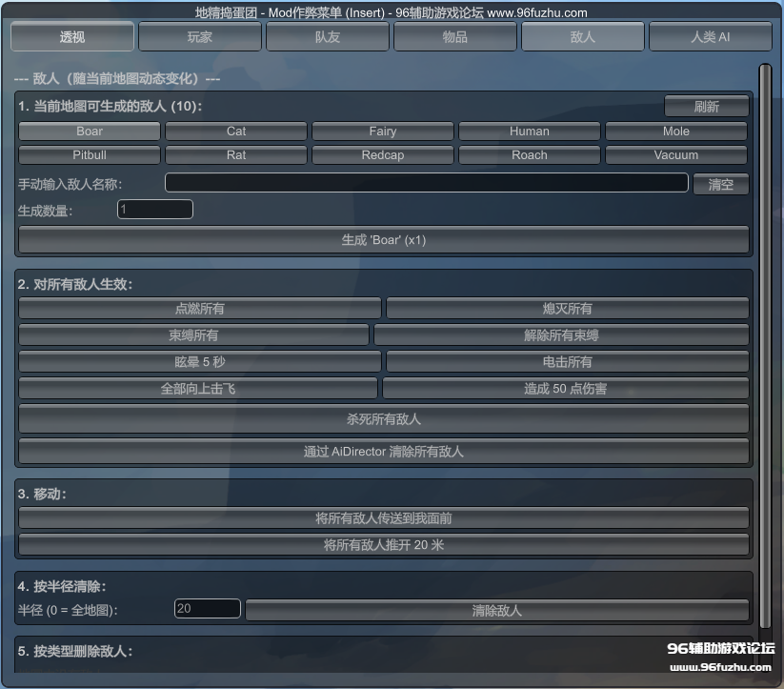The height and width of the screenshot is (689, 784).
Task: Select the Cat enemy type
Action: tap(236, 132)
